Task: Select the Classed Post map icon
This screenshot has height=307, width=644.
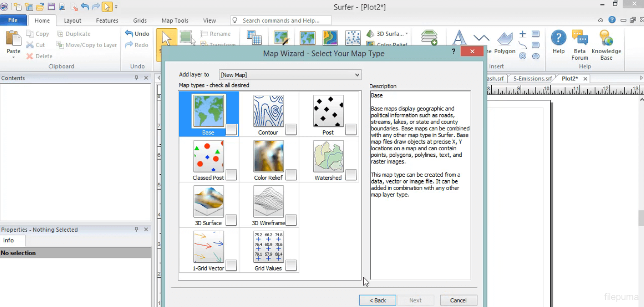Action: (x=209, y=156)
